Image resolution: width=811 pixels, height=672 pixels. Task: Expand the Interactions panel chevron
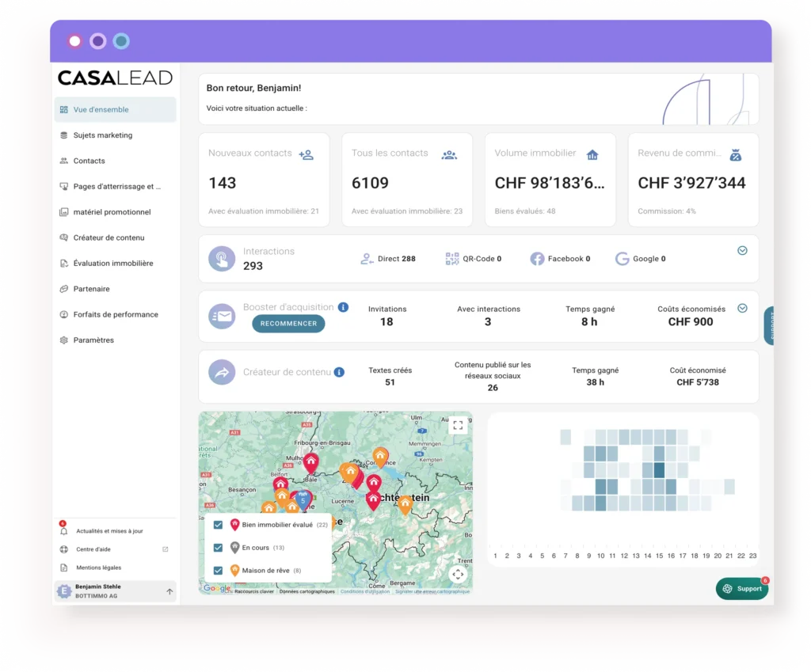pos(742,250)
